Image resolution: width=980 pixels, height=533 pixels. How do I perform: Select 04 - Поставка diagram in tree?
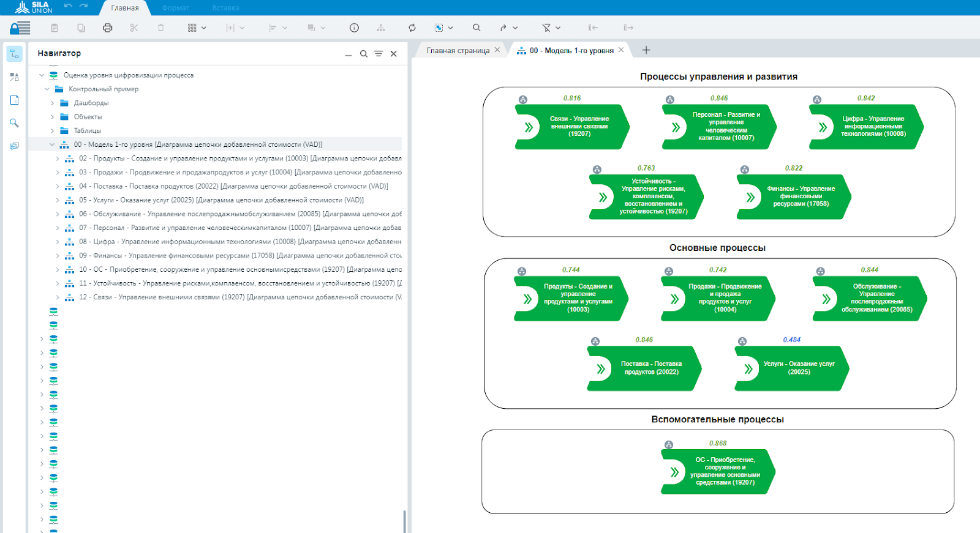point(233,186)
